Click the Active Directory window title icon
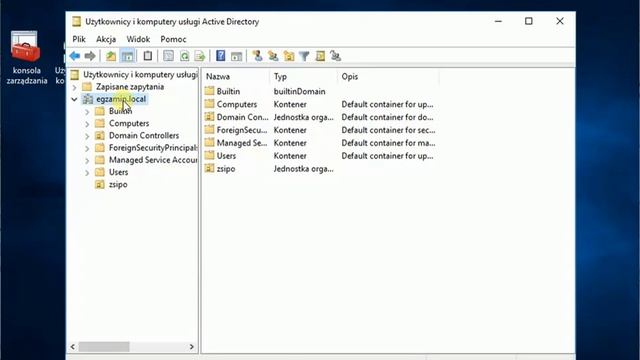Viewport: 640px width, 360px height. pos(76,22)
